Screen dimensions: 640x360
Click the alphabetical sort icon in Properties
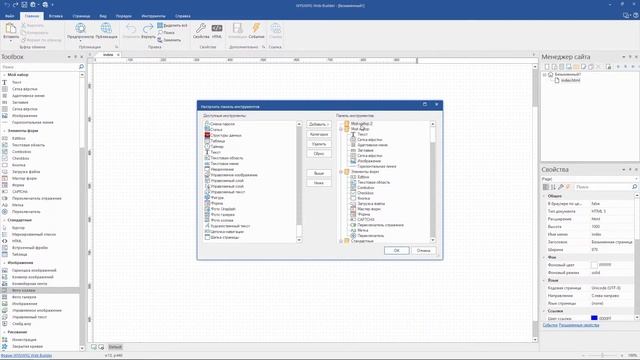553,187
